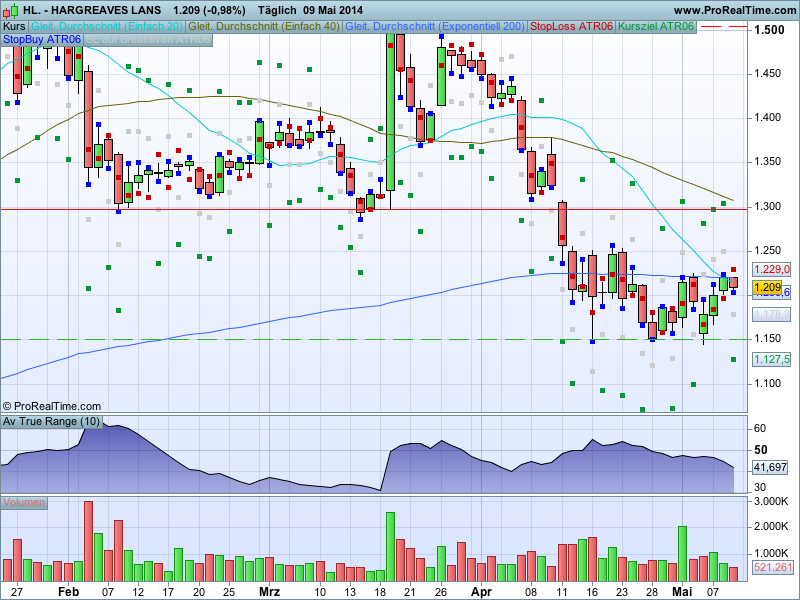800x600 pixels.
Task: Click the Feb month label on date axis
Action: pos(68,592)
